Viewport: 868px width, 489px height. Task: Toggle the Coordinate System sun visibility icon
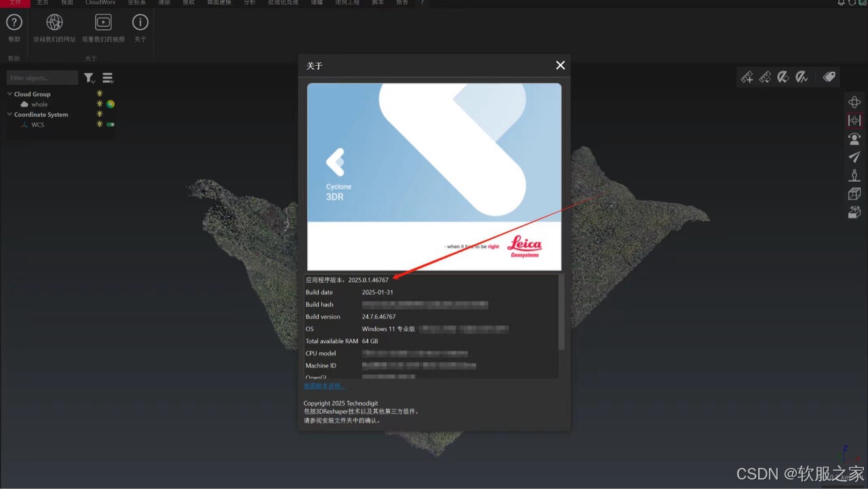100,114
